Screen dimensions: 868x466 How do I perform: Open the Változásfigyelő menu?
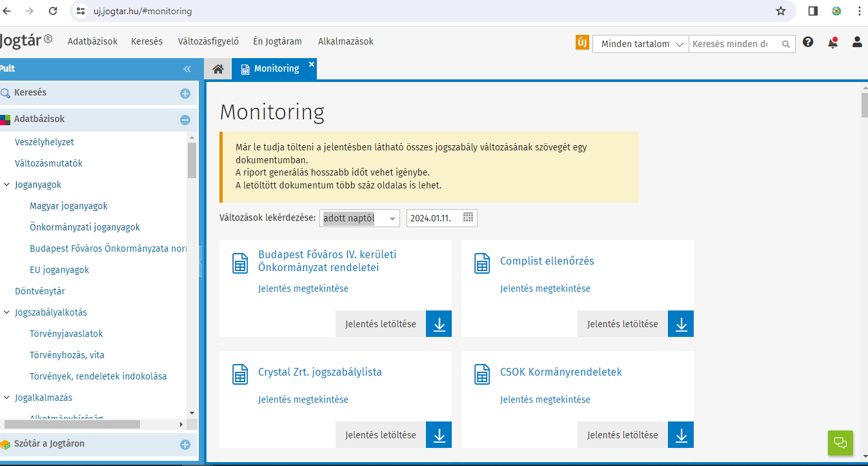[208, 41]
